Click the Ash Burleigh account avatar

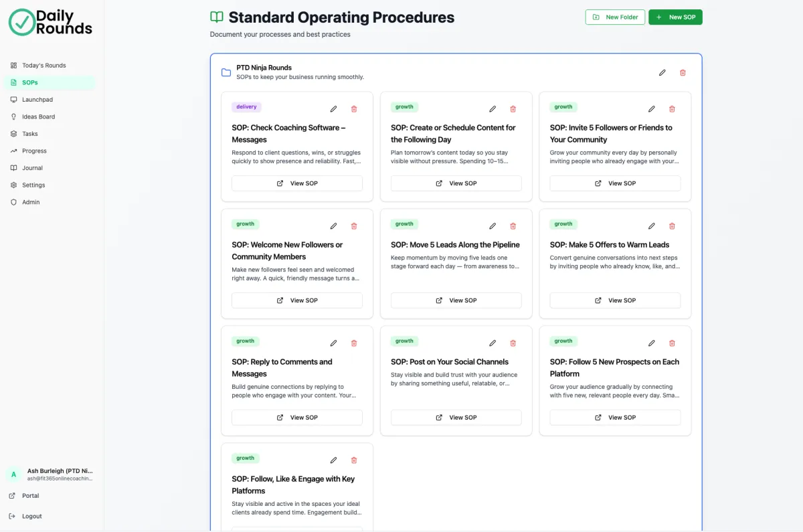[13, 474]
